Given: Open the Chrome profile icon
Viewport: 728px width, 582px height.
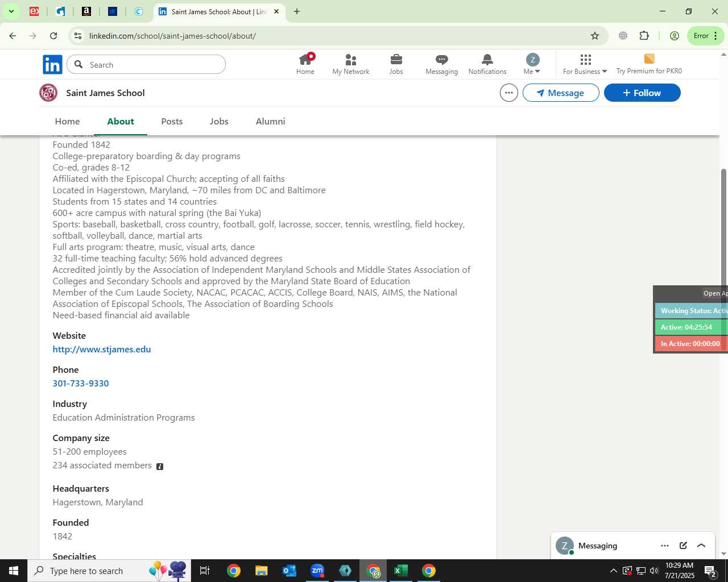Looking at the screenshot, I should [675, 36].
